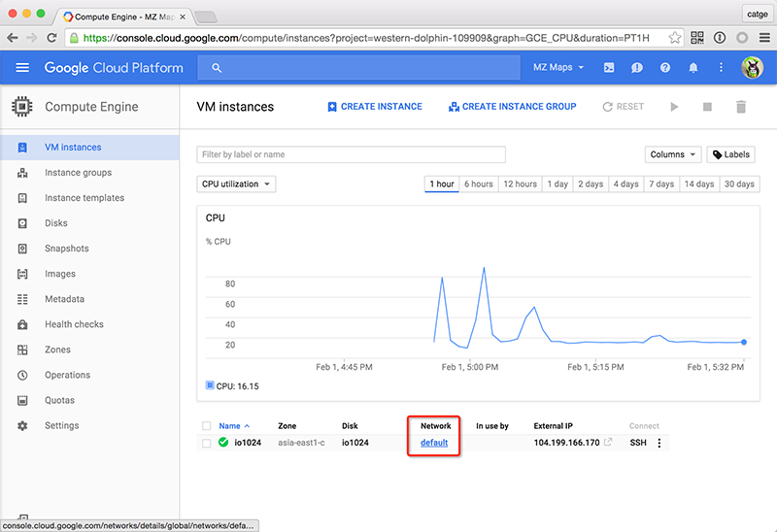Click the Quotas sidebar icon
Viewport: 777px width, 532px height.
(22, 400)
